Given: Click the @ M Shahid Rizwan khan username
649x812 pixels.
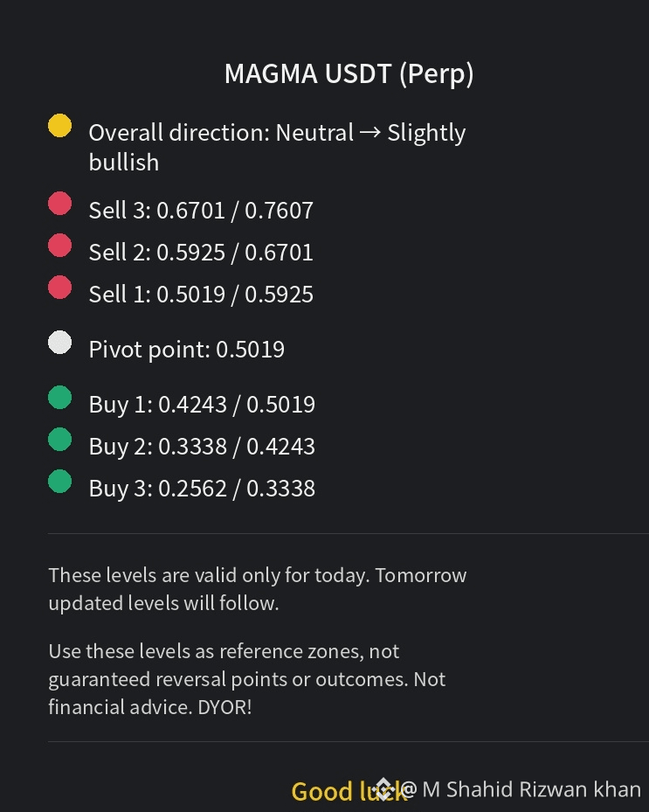Looking at the screenshot, I should [x=521, y=790].
